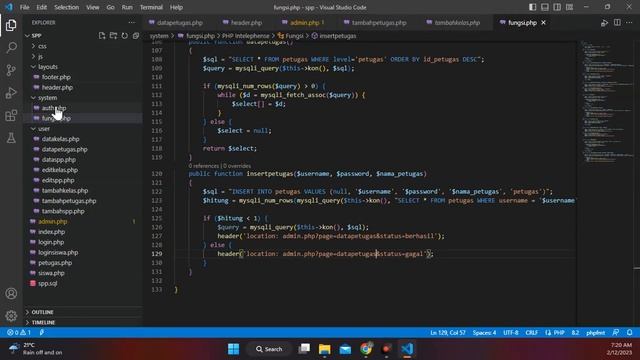
Task: Click phplint status bar entry
Action: pyautogui.click(x=596, y=333)
